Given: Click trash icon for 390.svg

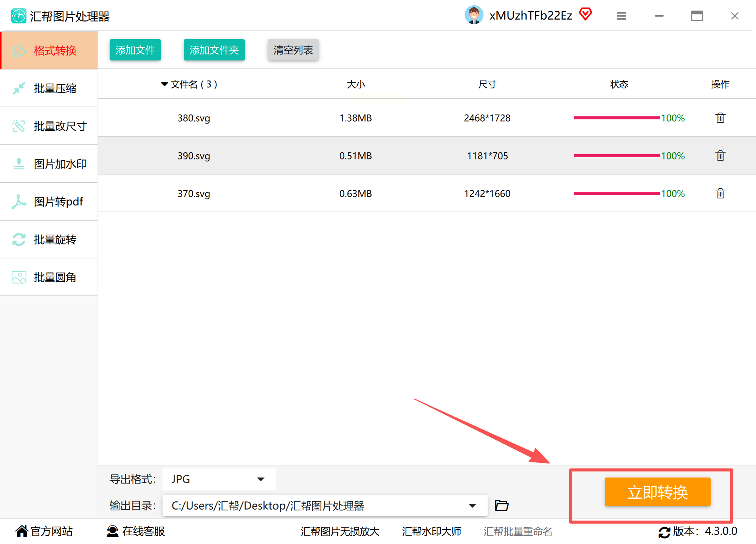Looking at the screenshot, I should click(x=720, y=156).
